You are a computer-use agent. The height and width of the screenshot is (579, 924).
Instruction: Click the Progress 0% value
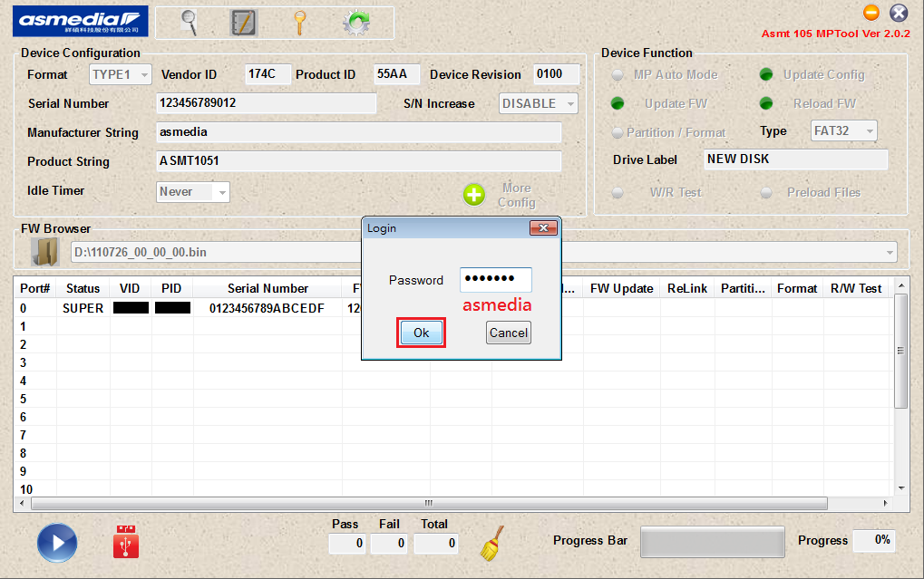[874, 540]
